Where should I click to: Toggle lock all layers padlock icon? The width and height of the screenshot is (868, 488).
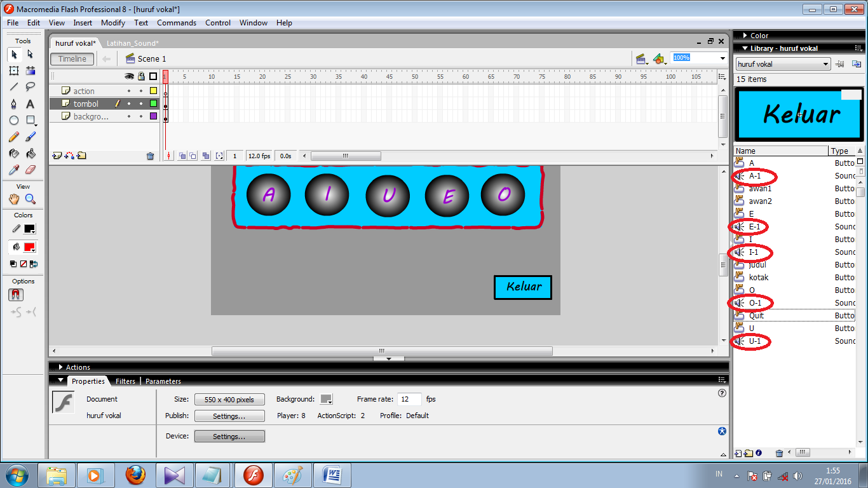click(x=141, y=76)
